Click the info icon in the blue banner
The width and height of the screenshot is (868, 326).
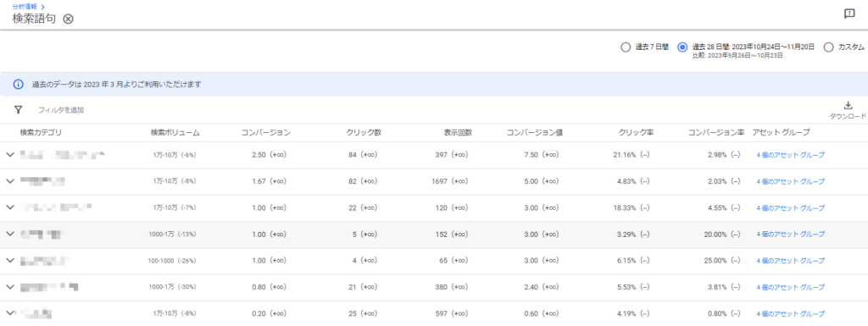19,85
